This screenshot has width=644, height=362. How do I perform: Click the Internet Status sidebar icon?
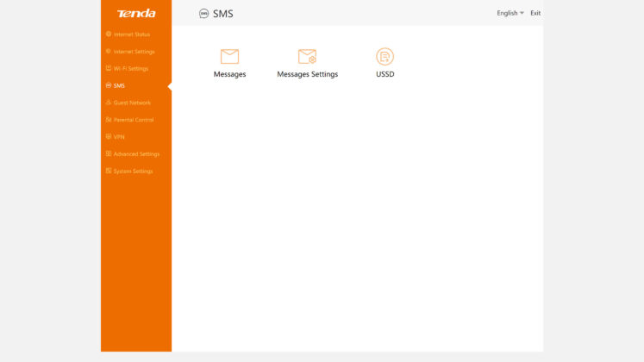pyautogui.click(x=109, y=34)
